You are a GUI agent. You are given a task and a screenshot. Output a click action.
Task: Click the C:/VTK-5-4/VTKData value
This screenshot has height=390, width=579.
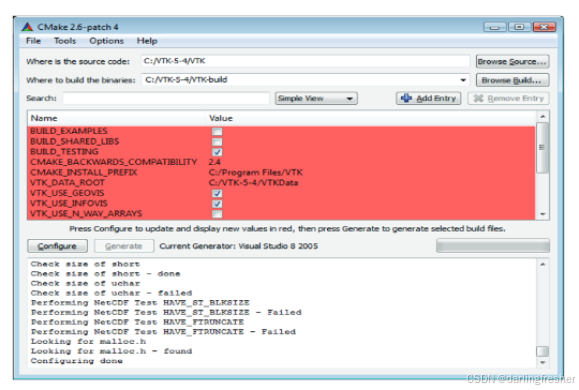point(253,182)
